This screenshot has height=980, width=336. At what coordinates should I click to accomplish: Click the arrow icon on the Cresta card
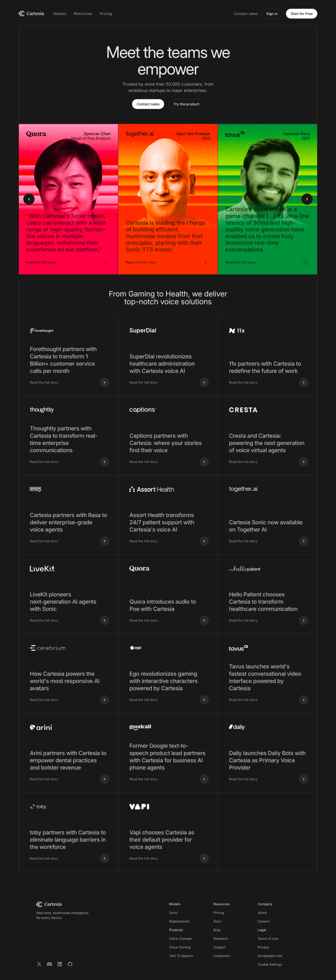tap(303, 461)
